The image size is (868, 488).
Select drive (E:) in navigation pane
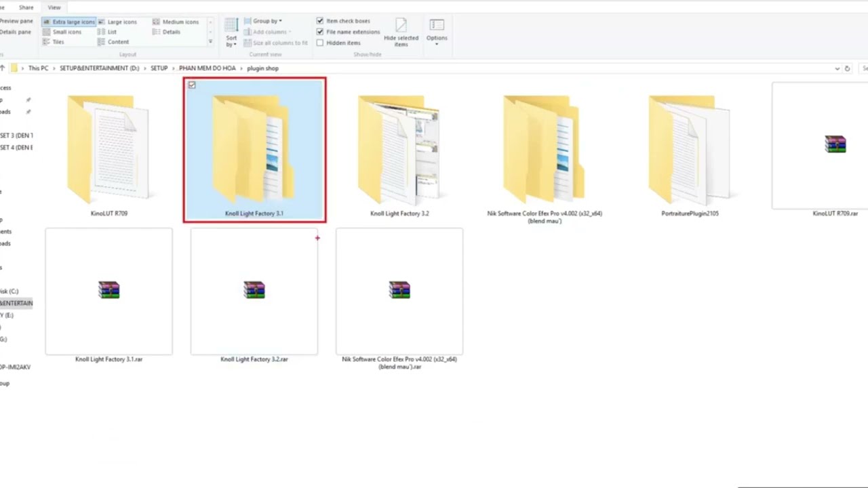(x=7, y=315)
